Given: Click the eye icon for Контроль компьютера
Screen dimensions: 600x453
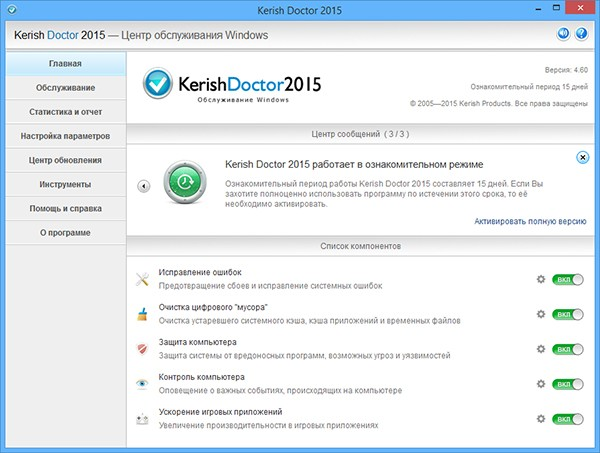Looking at the screenshot, I should pyautogui.click(x=142, y=383).
